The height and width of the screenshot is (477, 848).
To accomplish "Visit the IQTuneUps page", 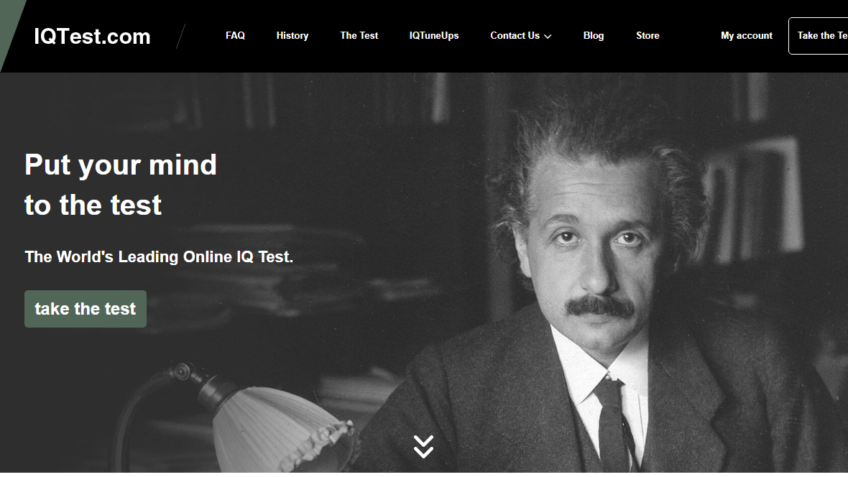I will pyautogui.click(x=434, y=36).
